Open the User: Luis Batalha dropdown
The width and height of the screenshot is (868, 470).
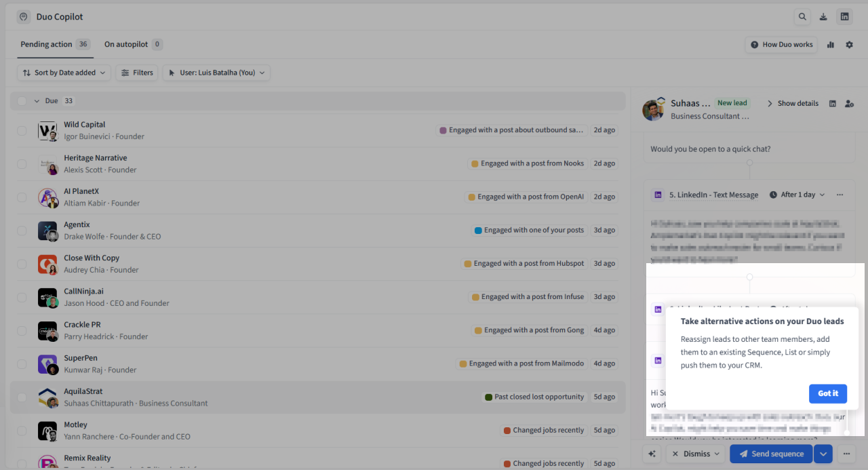pos(216,73)
